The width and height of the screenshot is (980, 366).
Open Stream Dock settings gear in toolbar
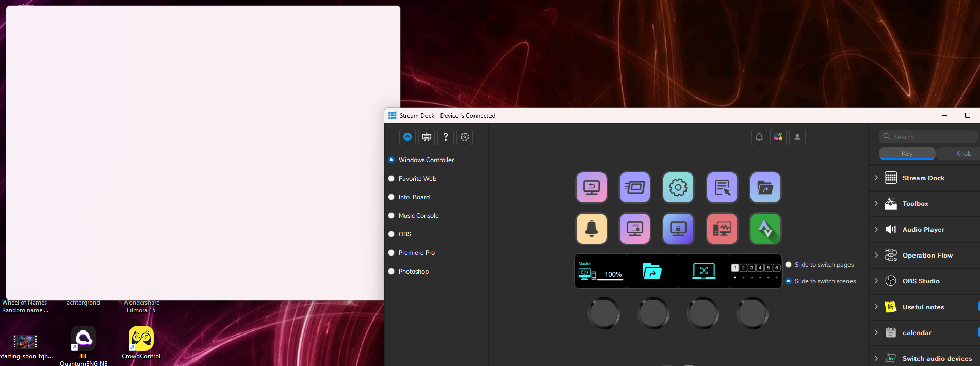[x=465, y=137]
